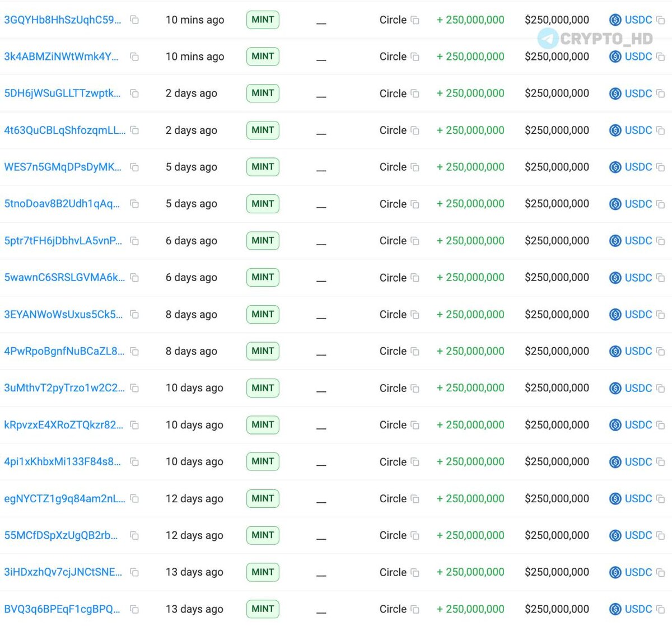The width and height of the screenshot is (672, 626).
Task: Select "13 days ago" in 3iHDxzhQ row
Action: coord(194,572)
